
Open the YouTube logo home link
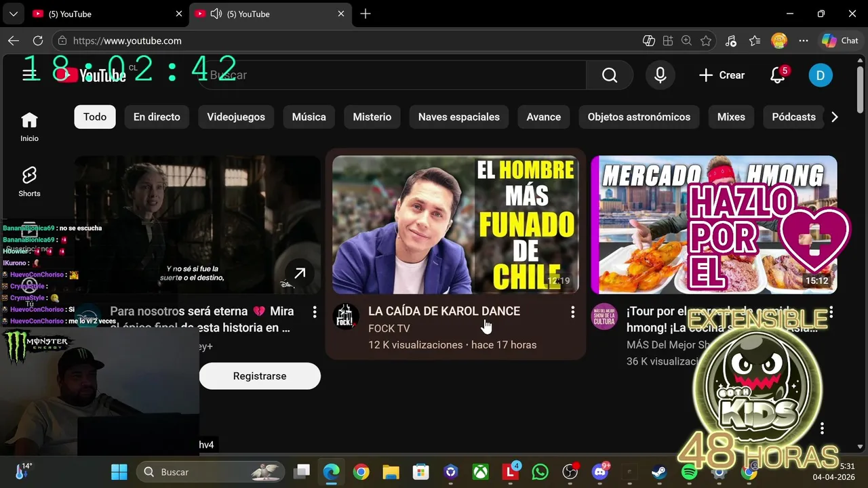pyautogui.click(x=91, y=75)
